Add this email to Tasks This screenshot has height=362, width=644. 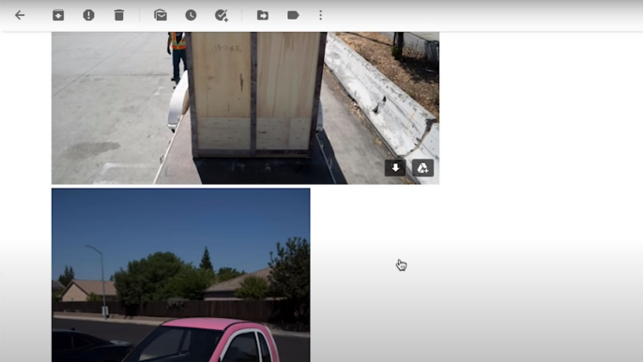tap(222, 16)
